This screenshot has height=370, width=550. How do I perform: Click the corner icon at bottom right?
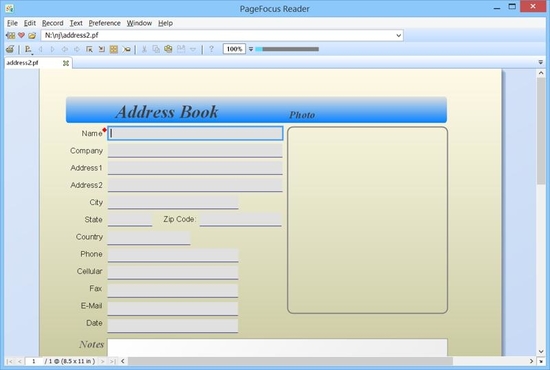(542, 361)
